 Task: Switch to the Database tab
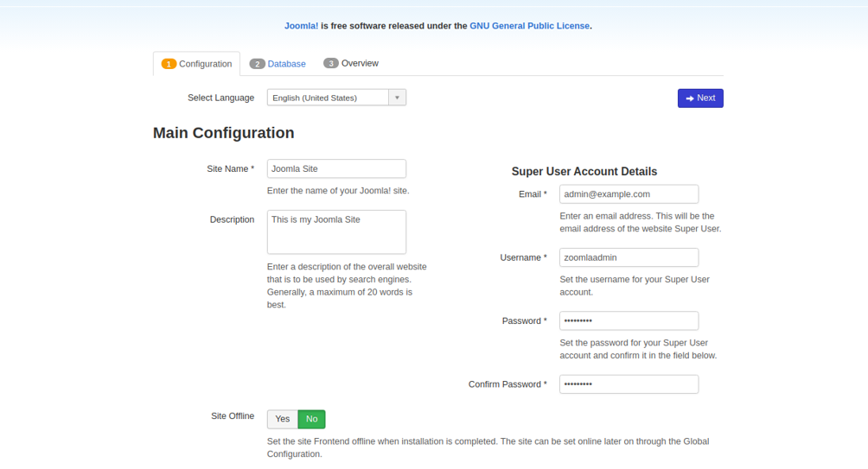pos(278,64)
